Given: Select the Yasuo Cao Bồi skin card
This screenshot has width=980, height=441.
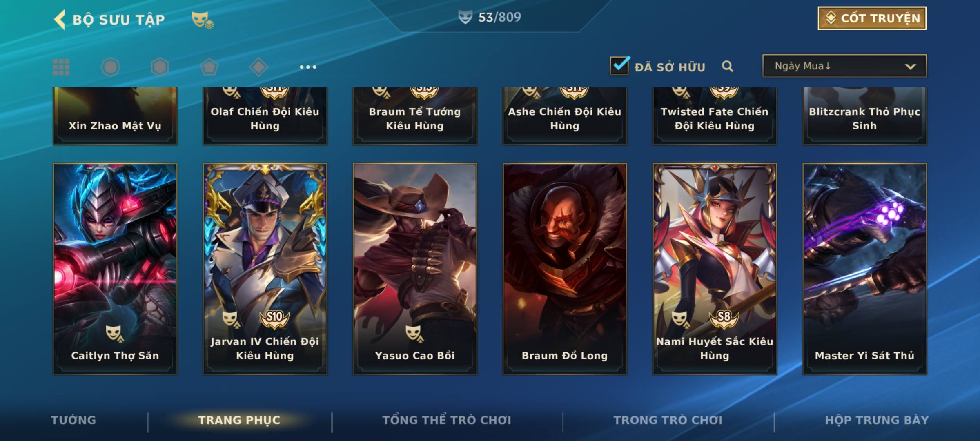Looking at the screenshot, I should coord(415,269).
